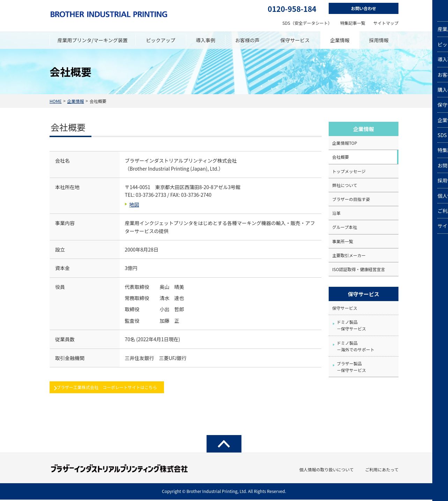The height and width of the screenshot is (501, 448).
Task: Click the TEL: 03-3736-2733 line
Action: (x=168, y=195)
